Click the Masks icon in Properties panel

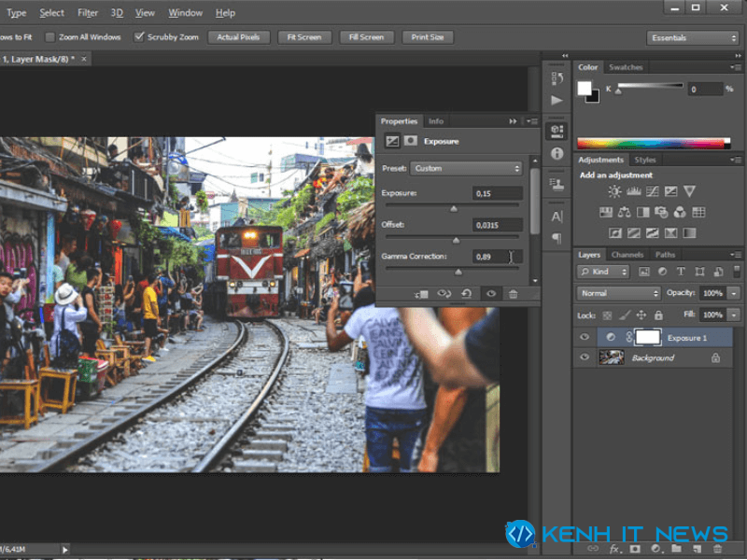click(x=410, y=141)
